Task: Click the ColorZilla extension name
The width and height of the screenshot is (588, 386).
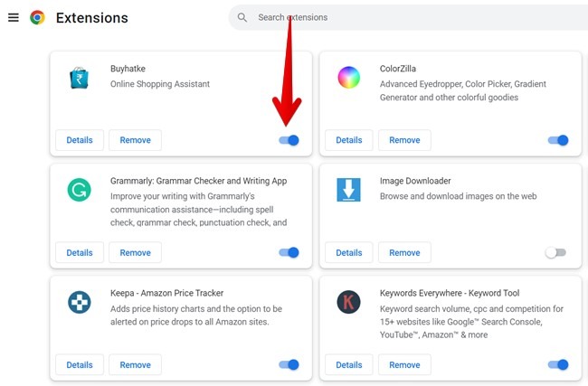Action: (397, 69)
